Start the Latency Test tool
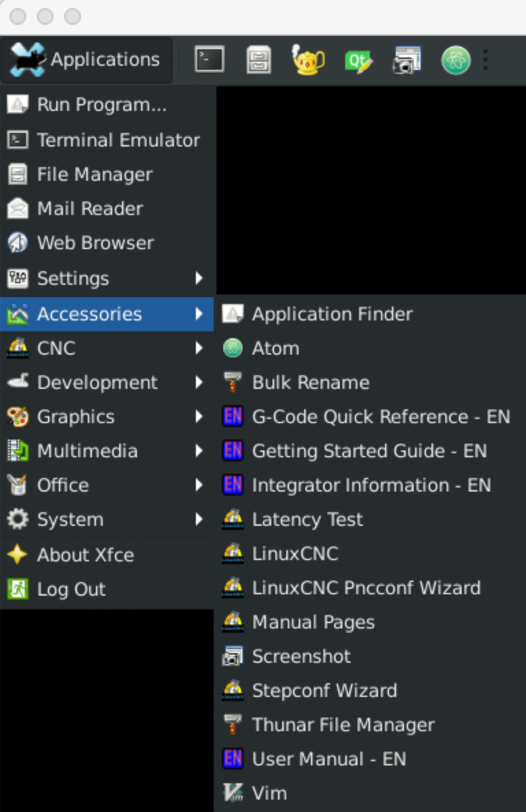 308,519
